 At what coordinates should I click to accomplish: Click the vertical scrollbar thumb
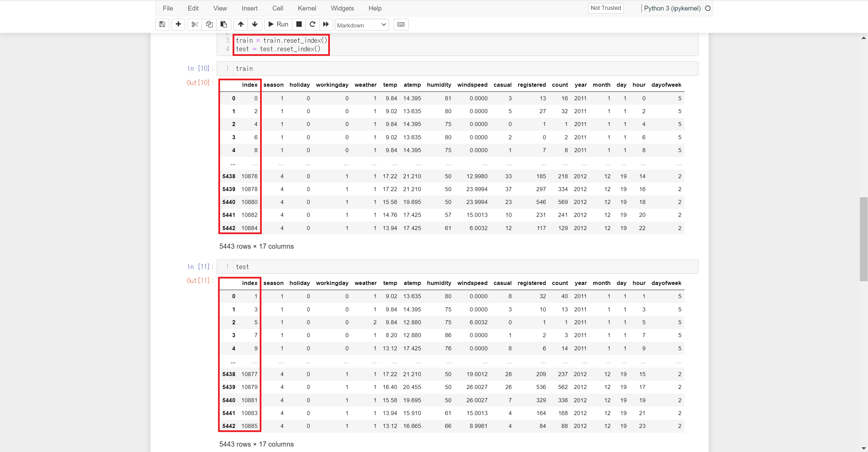pos(864,239)
